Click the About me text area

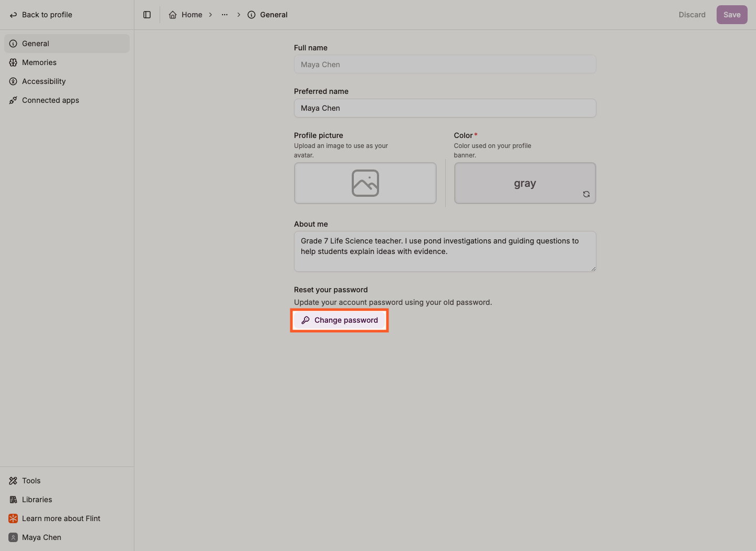point(445,251)
